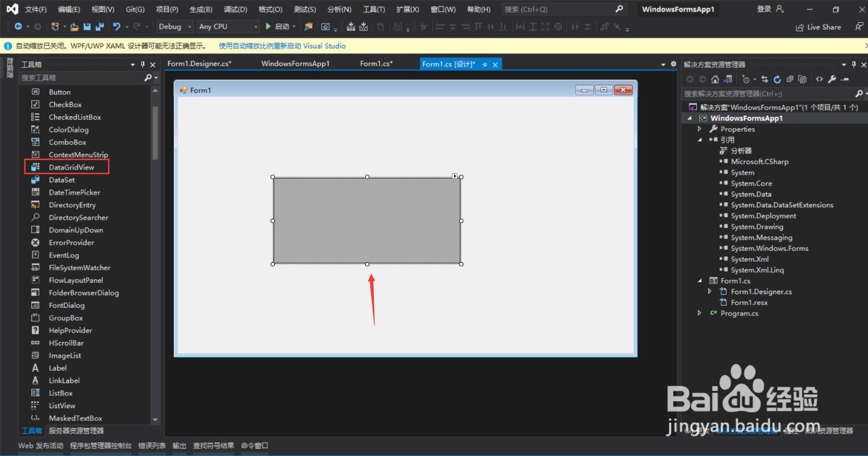Open the feedback icon at top right

pos(859,27)
